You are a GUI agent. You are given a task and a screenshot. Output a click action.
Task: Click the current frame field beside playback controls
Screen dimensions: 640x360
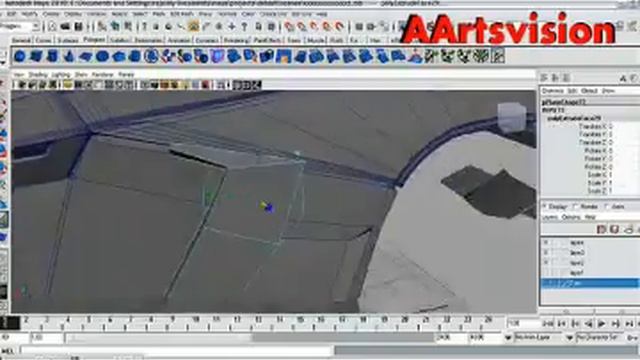522,324
